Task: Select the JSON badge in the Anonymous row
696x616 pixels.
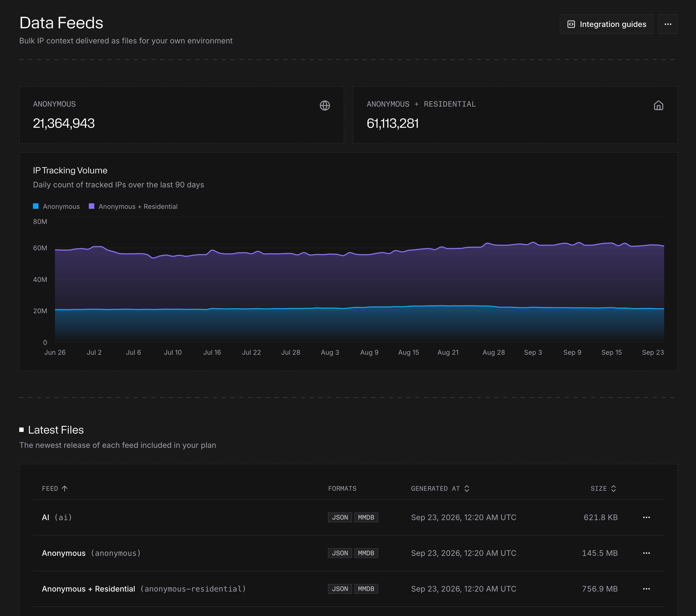Action: pos(340,553)
